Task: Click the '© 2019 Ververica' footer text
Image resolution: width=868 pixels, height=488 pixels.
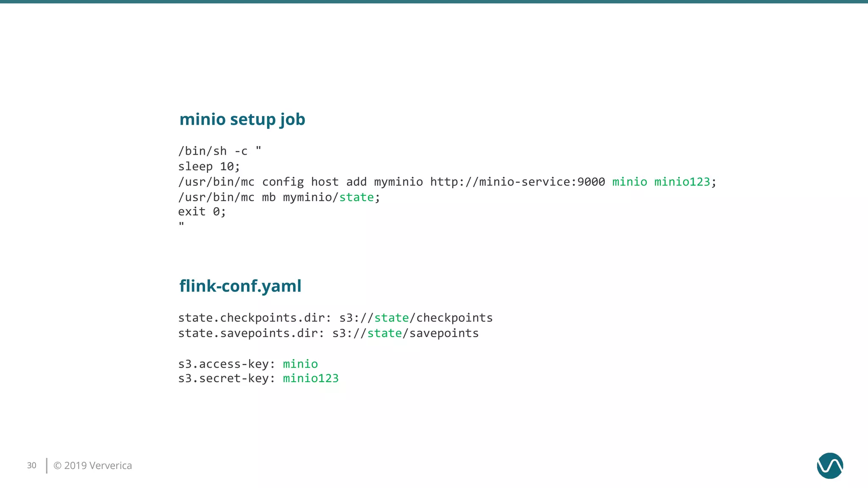Action: 93,466
